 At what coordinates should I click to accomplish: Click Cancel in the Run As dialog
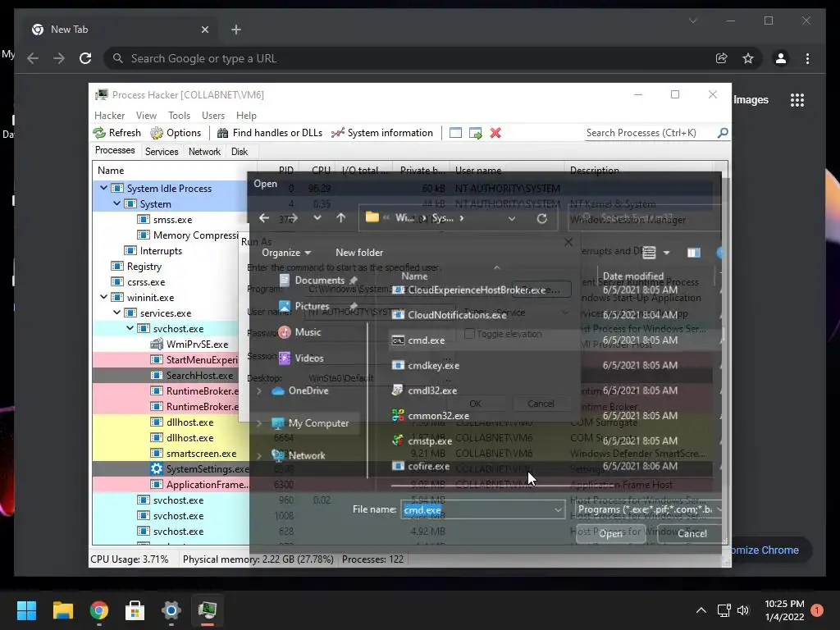(541, 404)
